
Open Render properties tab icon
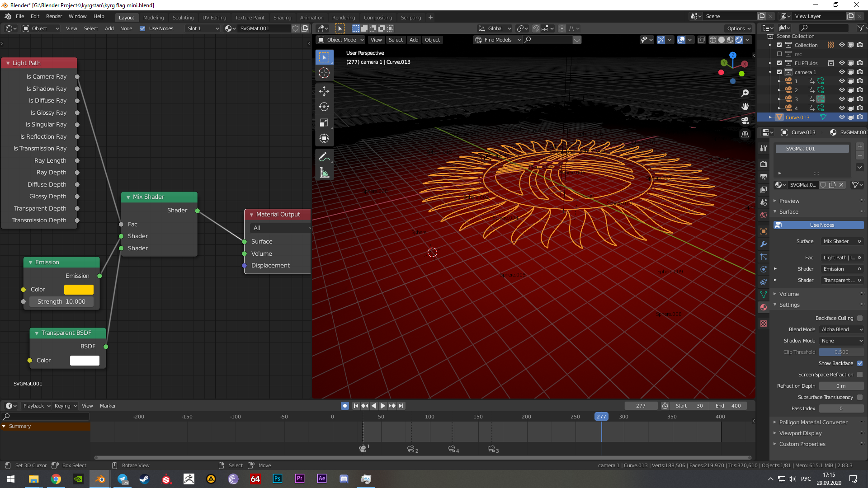(x=764, y=164)
